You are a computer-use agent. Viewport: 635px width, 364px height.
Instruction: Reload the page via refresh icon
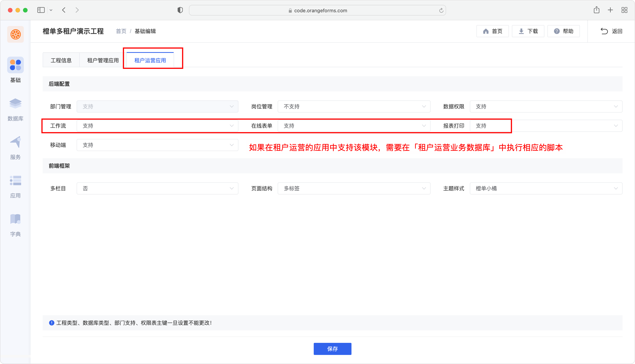coord(441,10)
